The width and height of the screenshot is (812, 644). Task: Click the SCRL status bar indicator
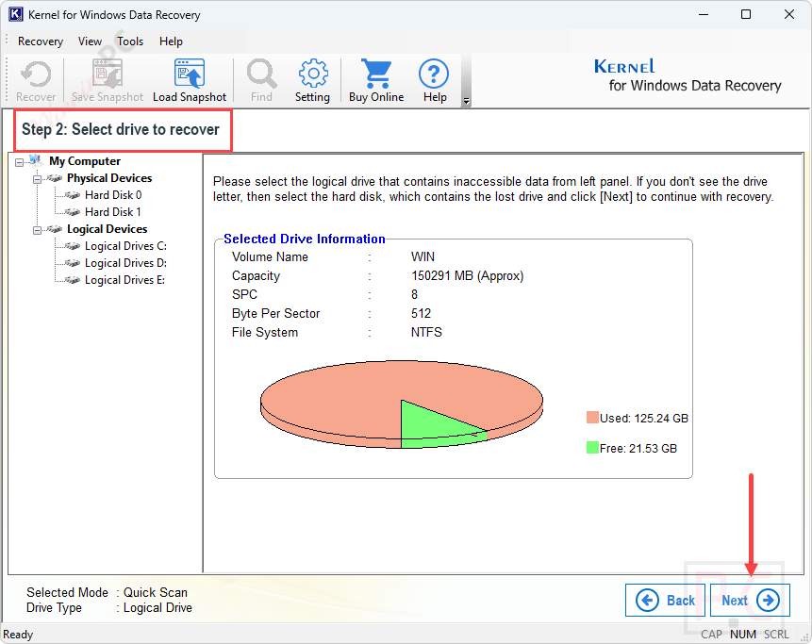[776, 635]
